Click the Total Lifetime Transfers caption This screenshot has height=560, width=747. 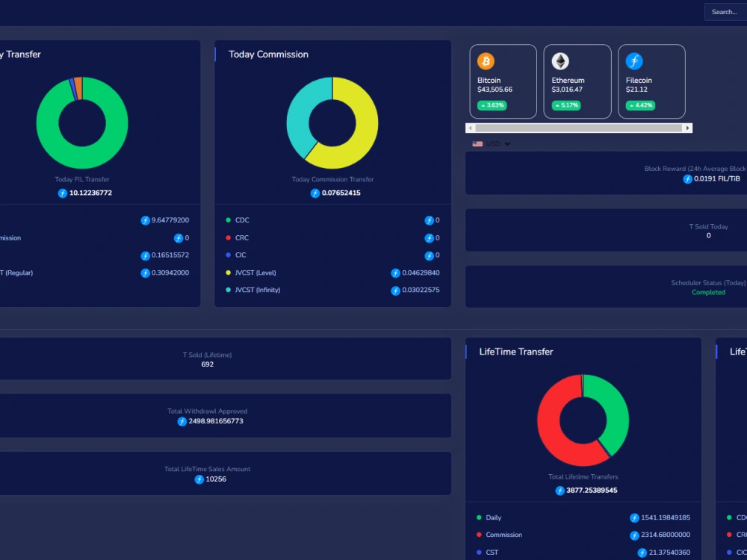(x=583, y=476)
